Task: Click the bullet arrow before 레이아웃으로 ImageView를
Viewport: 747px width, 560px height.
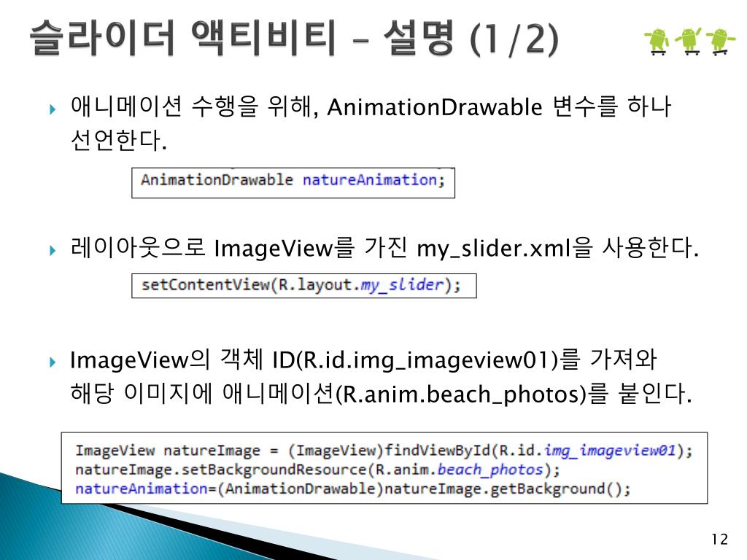Action: [x=53, y=250]
